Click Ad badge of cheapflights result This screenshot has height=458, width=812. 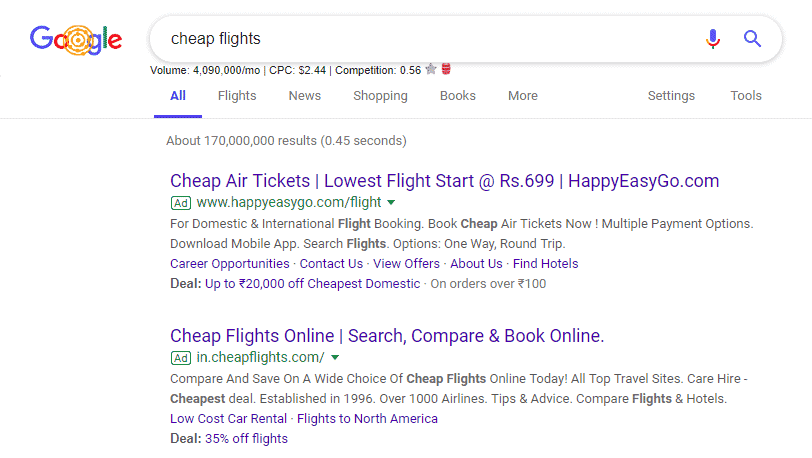tap(181, 357)
